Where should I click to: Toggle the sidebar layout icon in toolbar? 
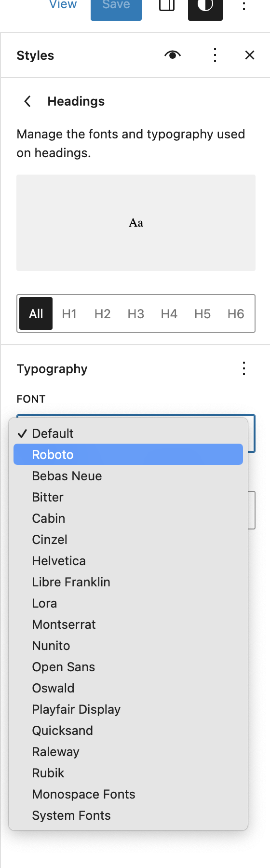pos(167,6)
